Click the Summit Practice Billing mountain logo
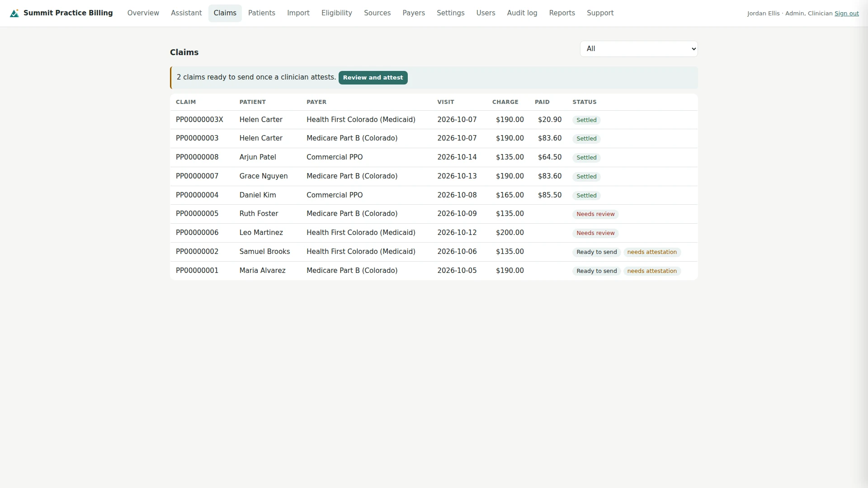Viewport: 868px width, 488px height. (x=14, y=13)
